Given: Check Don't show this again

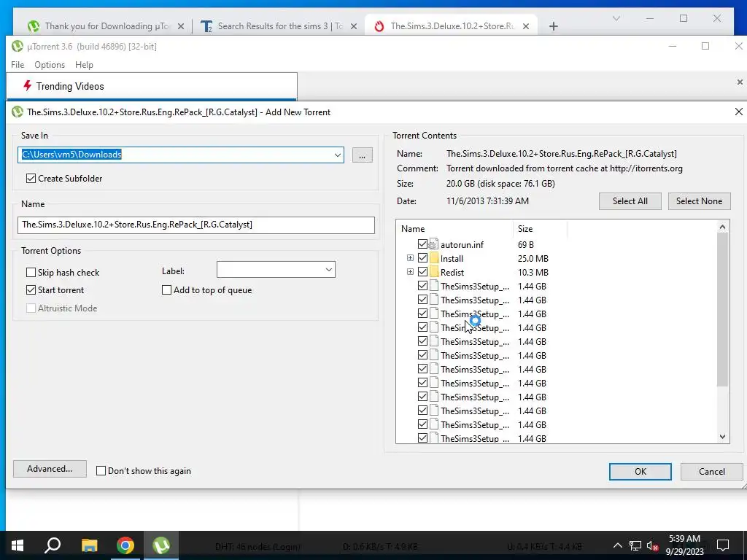Looking at the screenshot, I should 101,470.
